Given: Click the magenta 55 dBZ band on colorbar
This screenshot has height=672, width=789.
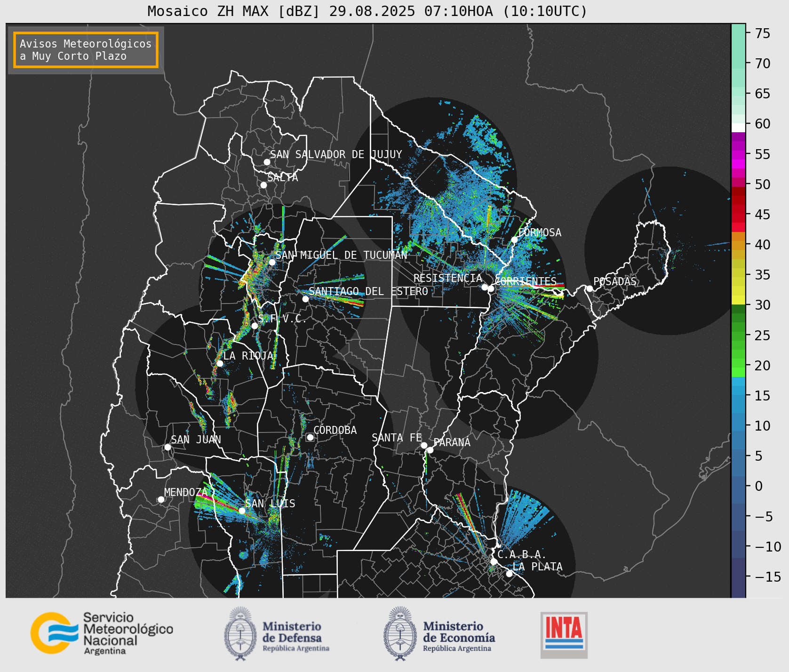Looking at the screenshot, I should point(738,154).
